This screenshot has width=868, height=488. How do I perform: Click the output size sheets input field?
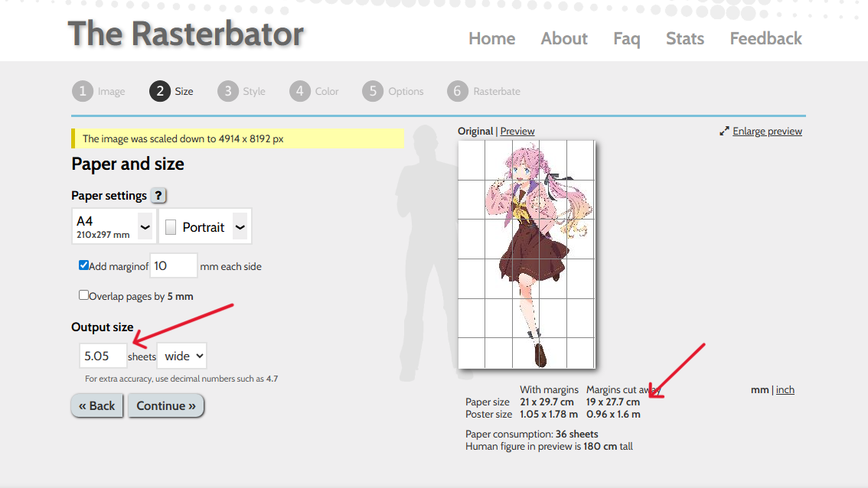click(103, 356)
